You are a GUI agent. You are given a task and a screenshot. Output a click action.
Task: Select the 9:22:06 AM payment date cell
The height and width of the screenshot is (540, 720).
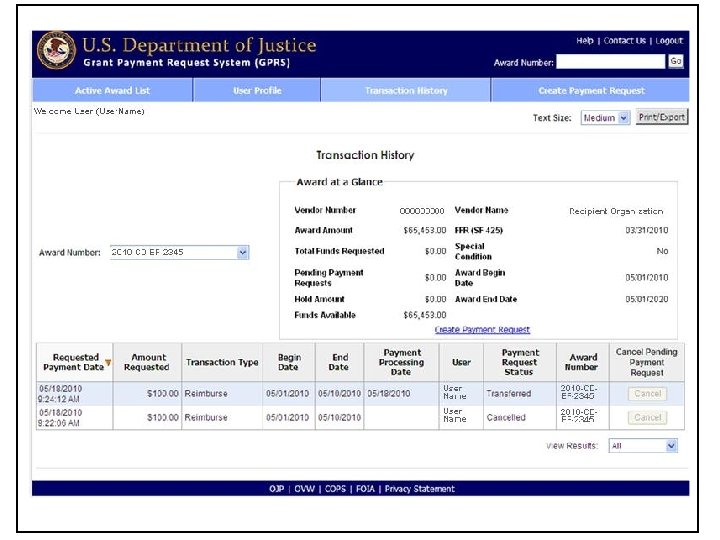tap(74, 418)
